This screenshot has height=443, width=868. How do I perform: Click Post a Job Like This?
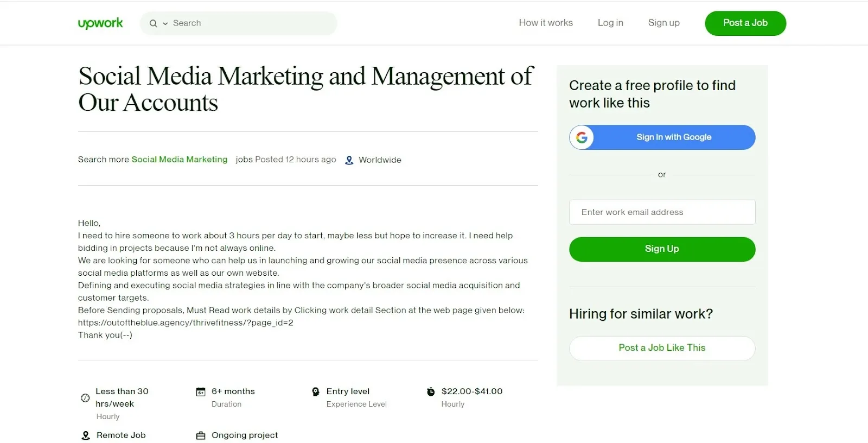coord(661,348)
